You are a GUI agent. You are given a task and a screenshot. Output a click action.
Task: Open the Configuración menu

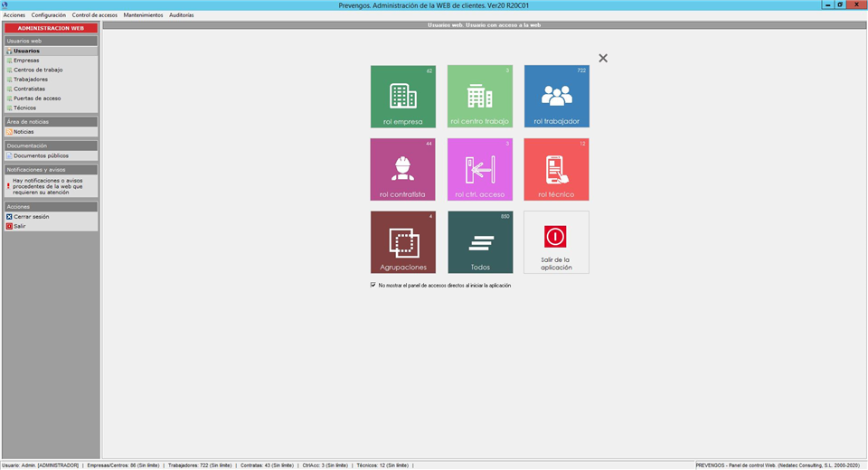[48, 15]
